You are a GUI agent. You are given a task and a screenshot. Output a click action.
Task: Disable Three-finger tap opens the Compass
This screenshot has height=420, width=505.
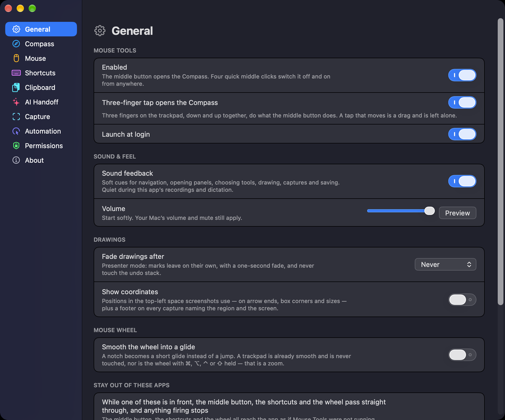click(x=462, y=102)
